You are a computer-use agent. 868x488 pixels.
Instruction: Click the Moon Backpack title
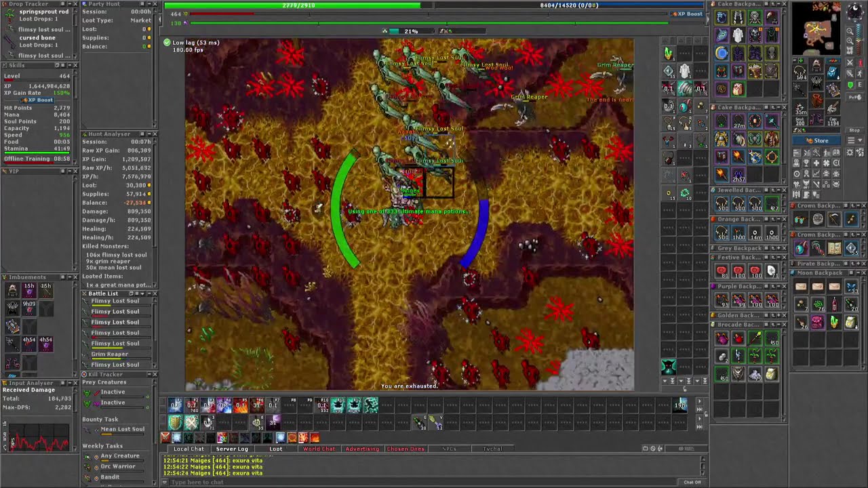click(x=819, y=273)
